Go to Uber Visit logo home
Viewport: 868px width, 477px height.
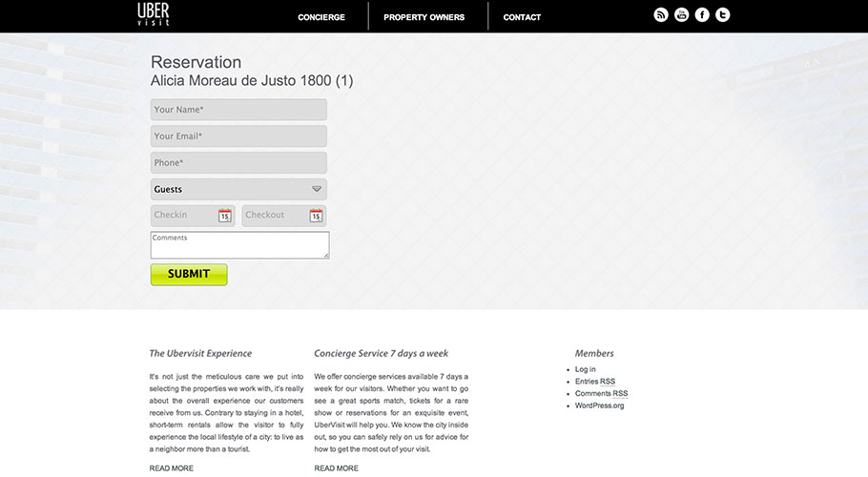click(154, 14)
